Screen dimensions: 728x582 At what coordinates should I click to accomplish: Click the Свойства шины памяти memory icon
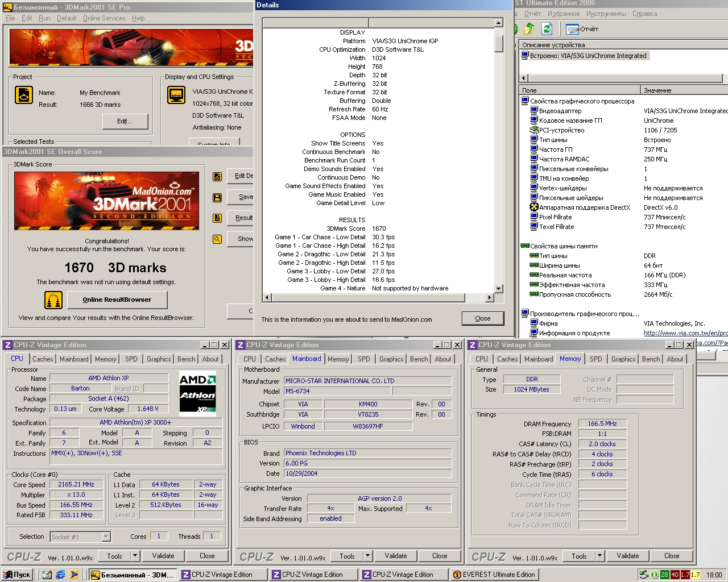click(x=525, y=246)
